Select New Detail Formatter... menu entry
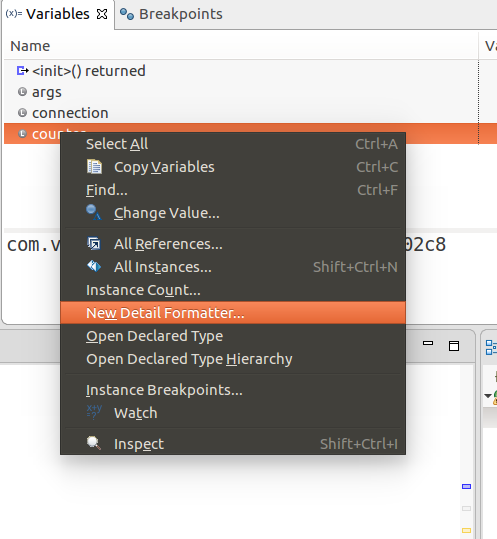Screen dimensions: 497x539 (x=233, y=313)
